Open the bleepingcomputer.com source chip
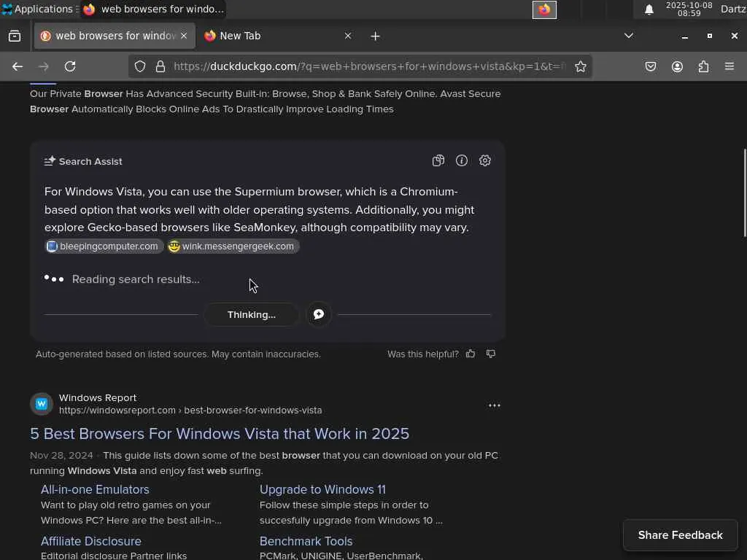The width and height of the screenshot is (747, 560). pyautogui.click(x=104, y=246)
